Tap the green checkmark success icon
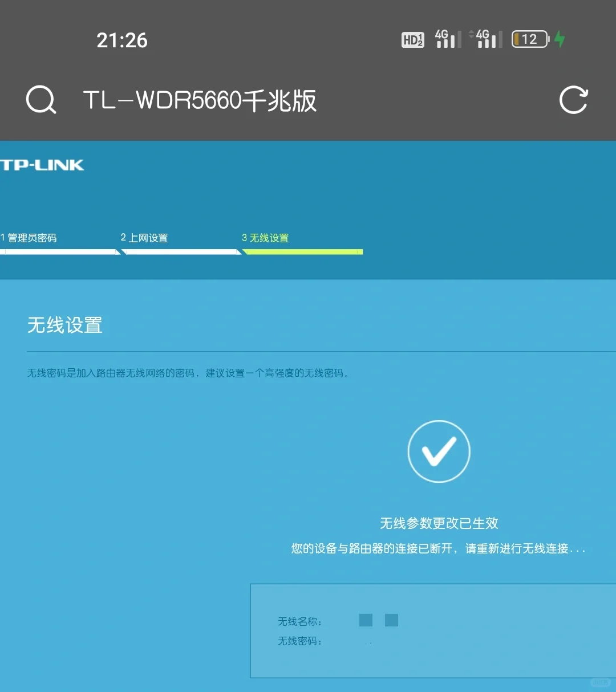616x692 pixels. point(439,451)
